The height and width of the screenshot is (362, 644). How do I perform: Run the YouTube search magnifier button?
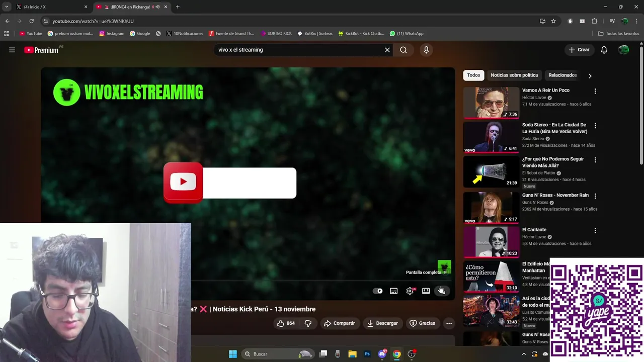[404, 50]
